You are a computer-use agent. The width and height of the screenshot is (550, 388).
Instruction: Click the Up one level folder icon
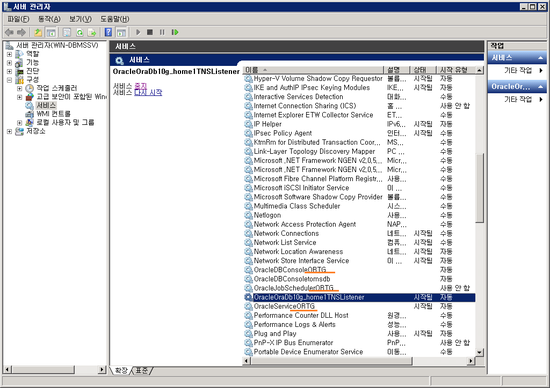click(38, 33)
